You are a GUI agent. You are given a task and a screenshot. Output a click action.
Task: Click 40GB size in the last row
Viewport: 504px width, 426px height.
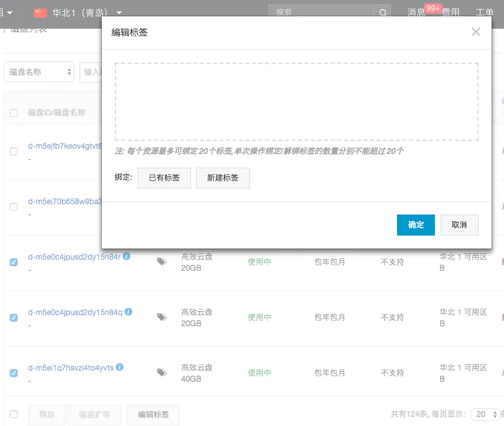(x=191, y=379)
